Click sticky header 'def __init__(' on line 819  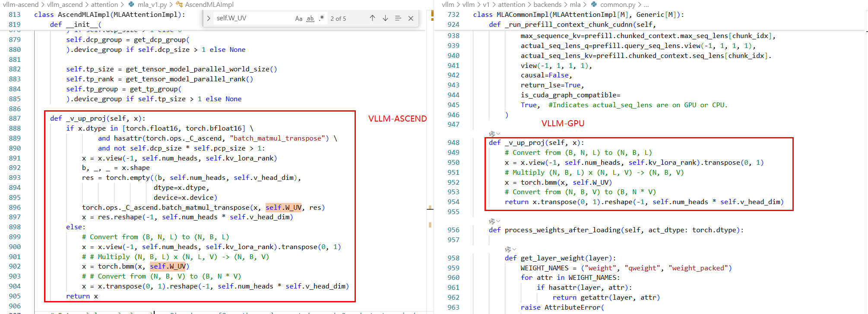[x=76, y=25]
